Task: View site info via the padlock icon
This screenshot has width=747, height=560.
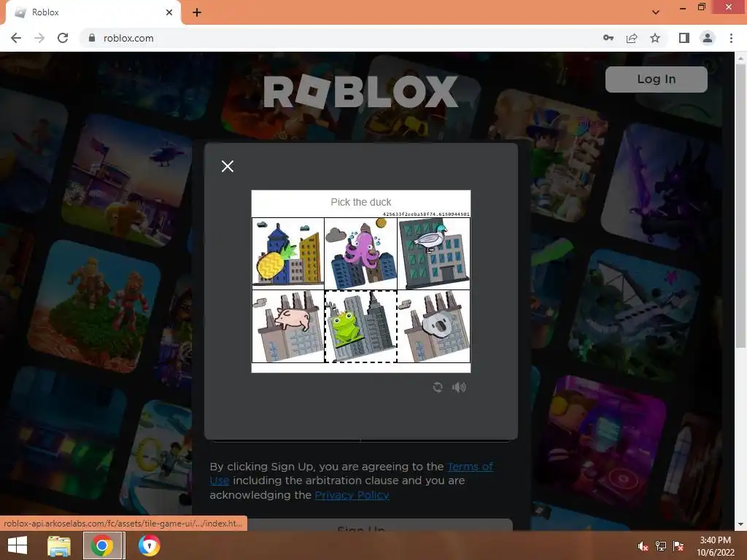Action: click(91, 38)
